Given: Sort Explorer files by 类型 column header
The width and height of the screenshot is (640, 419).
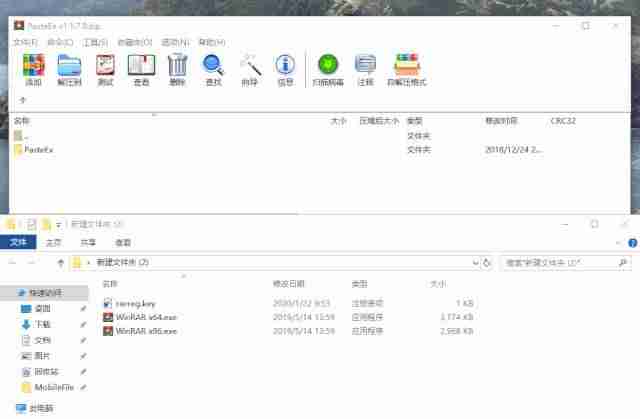Looking at the screenshot, I should point(360,284).
